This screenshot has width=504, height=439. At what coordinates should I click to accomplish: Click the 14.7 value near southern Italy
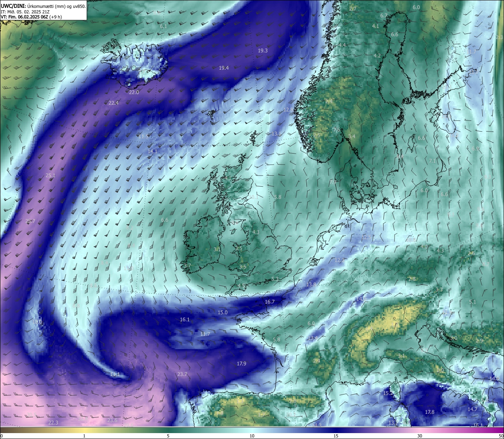[472, 409]
